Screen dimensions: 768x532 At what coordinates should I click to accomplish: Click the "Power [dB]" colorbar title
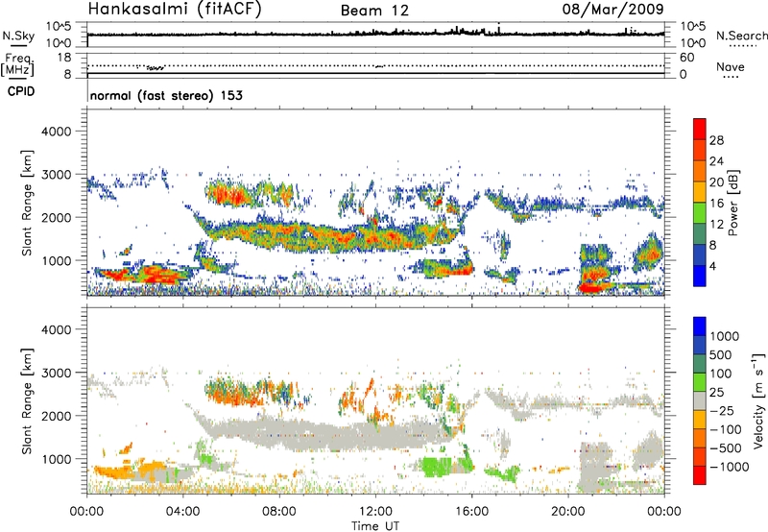pyautogui.click(x=733, y=203)
